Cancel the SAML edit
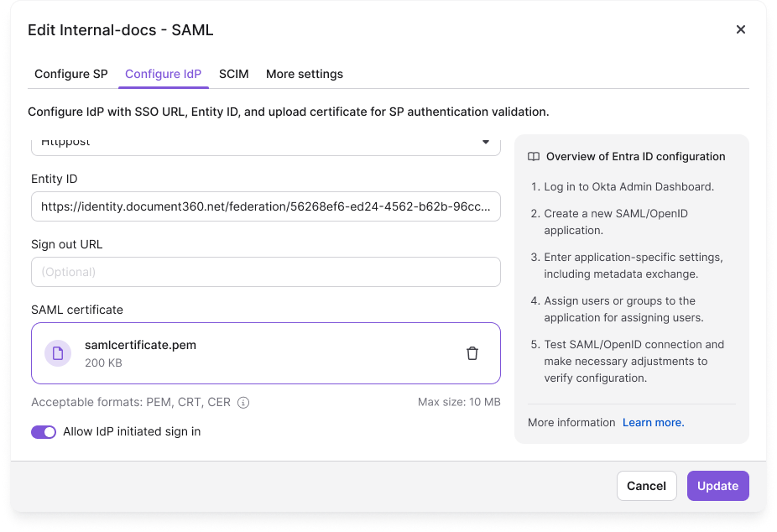The width and height of the screenshot is (777, 532). [646, 486]
